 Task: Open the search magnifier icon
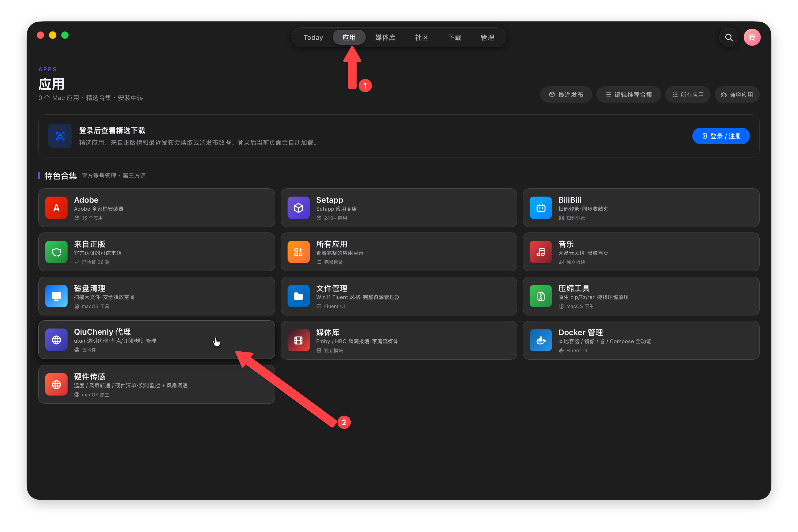[x=729, y=37]
